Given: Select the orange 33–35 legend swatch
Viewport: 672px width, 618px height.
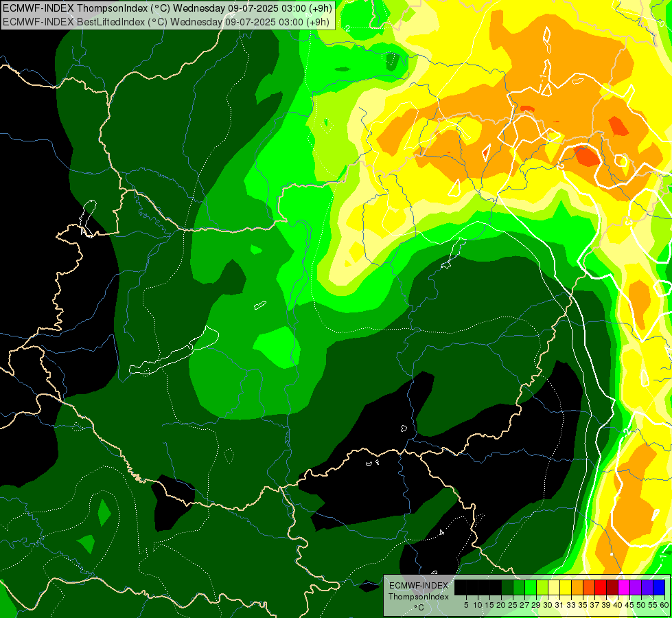Looking at the screenshot, I should tap(577, 587).
